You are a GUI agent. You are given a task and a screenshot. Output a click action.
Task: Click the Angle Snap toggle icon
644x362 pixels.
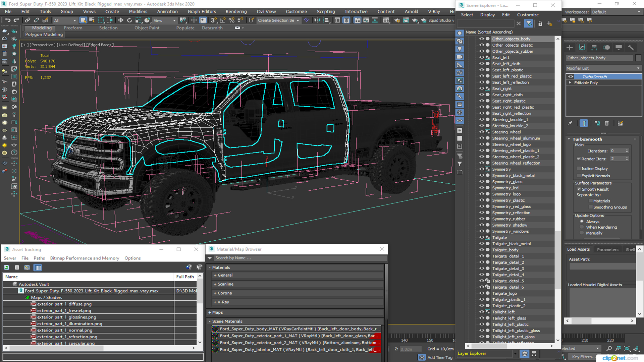pyautogui.click(x=223, y=20)
